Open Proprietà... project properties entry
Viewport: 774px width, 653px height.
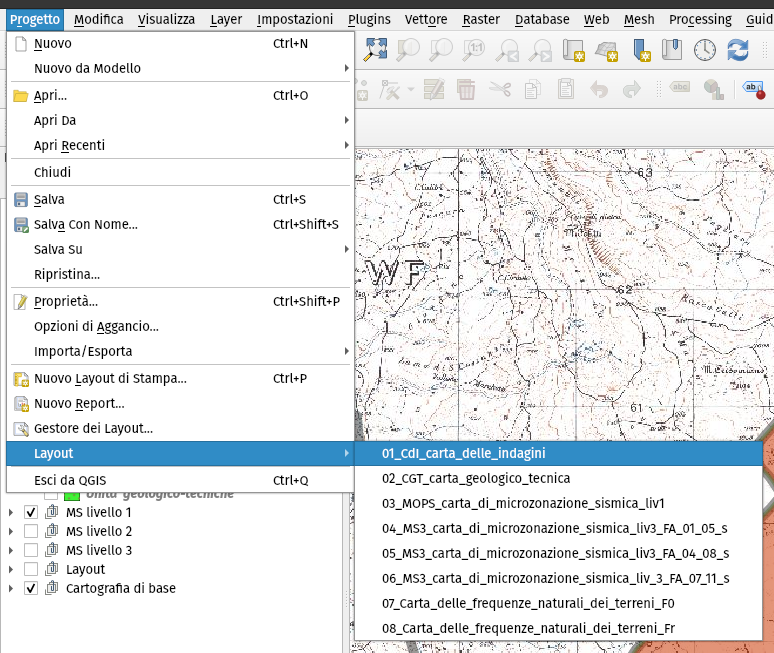tap(180, 302)
